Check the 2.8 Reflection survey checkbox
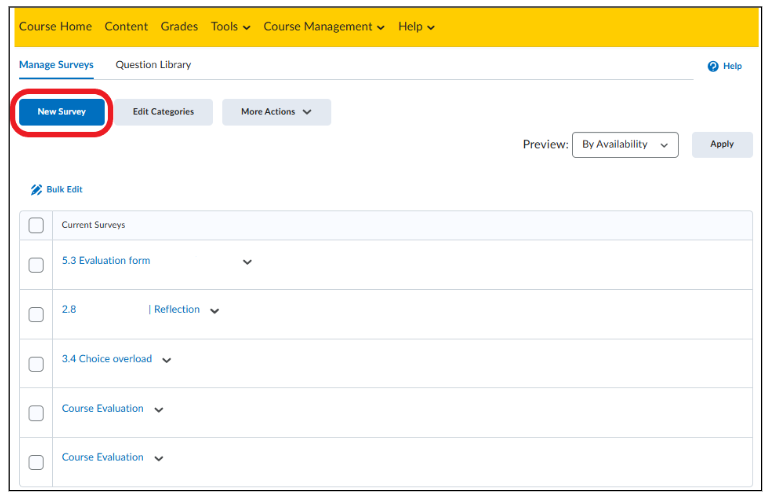The width and height of the screenshot is (769, 498). click(36, 314)
